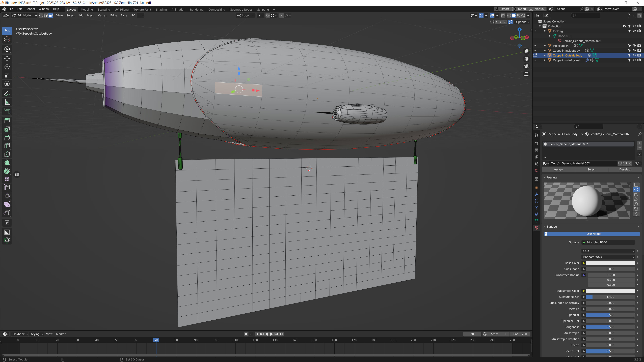The width and height of the screenshot is (644, 362).
Task: Click the Deselect material button
Action: tap(625, 169)
